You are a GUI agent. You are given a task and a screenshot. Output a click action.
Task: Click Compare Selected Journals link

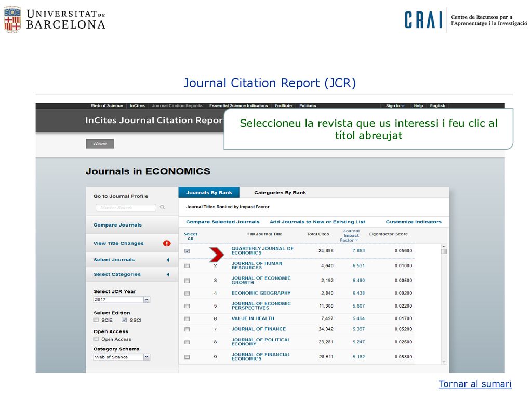pos(222,222)
